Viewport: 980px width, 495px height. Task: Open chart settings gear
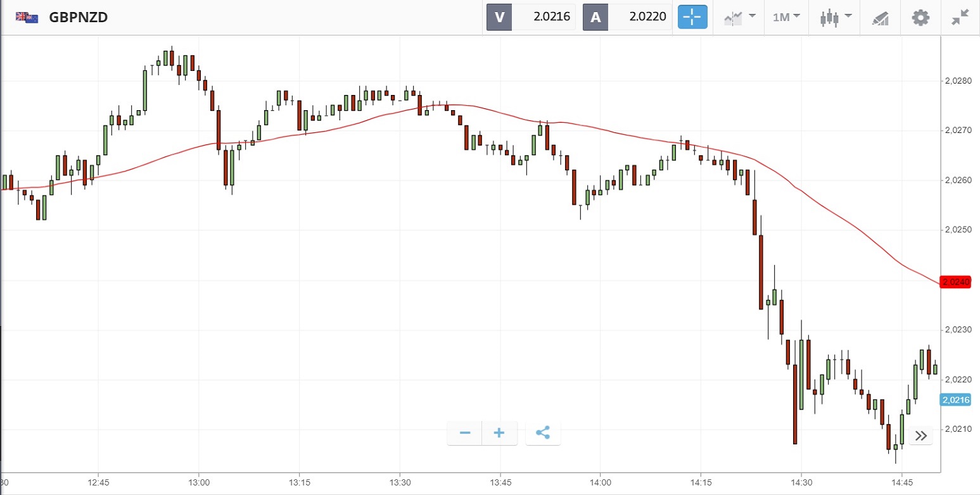click(x=920, y=17)
